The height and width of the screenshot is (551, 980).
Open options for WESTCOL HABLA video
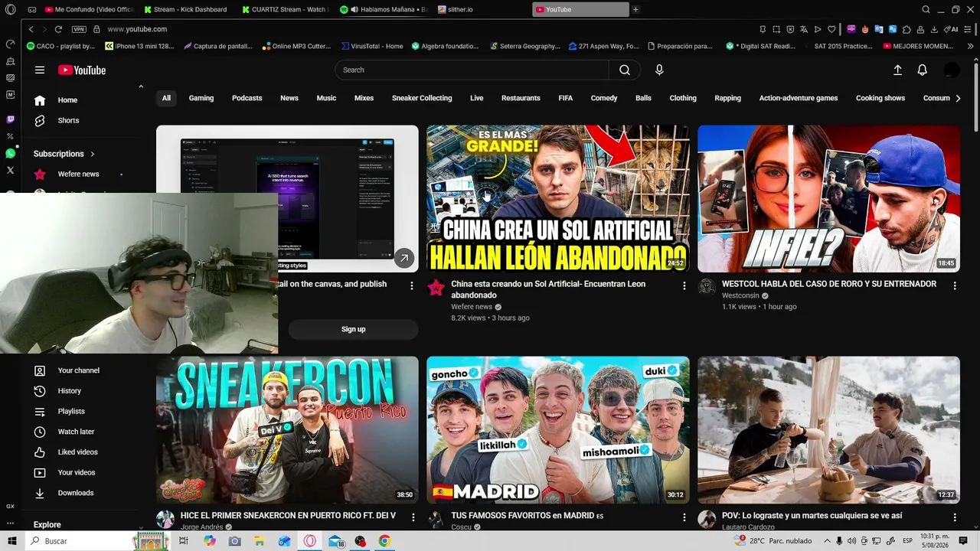tap(955, 285)
